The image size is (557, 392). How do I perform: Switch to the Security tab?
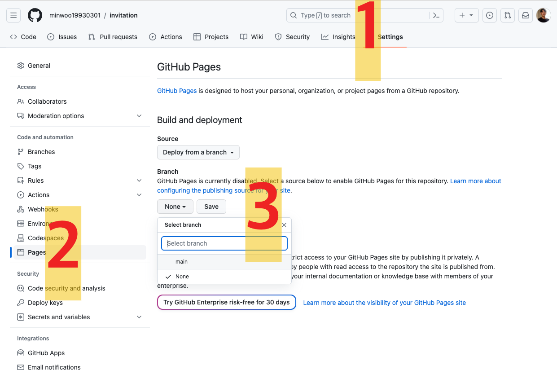[x=292, y=37]
